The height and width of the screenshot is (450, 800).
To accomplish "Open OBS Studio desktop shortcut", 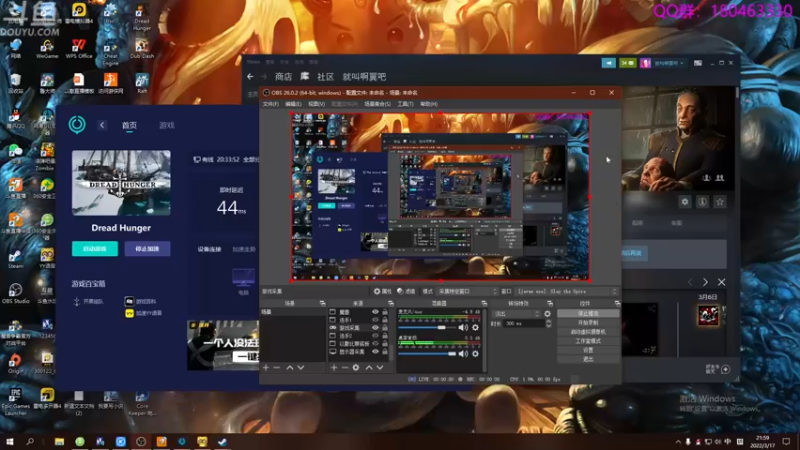I will click(15, 293).
